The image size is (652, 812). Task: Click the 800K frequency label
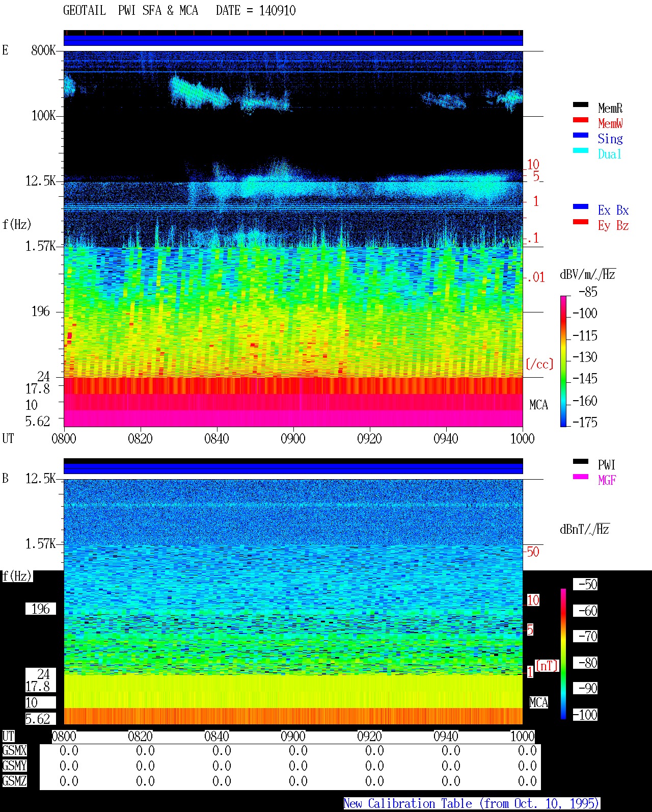[43, 50]
